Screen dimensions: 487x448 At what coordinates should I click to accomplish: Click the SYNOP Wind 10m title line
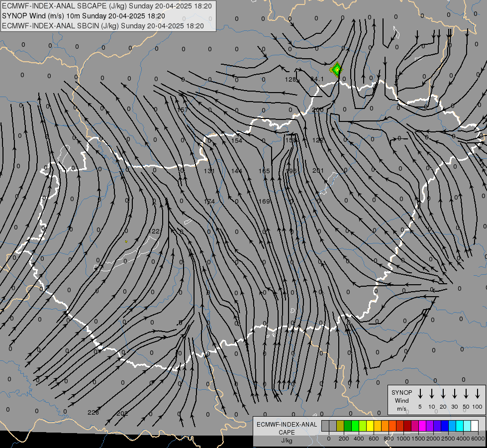pos(83,16)
